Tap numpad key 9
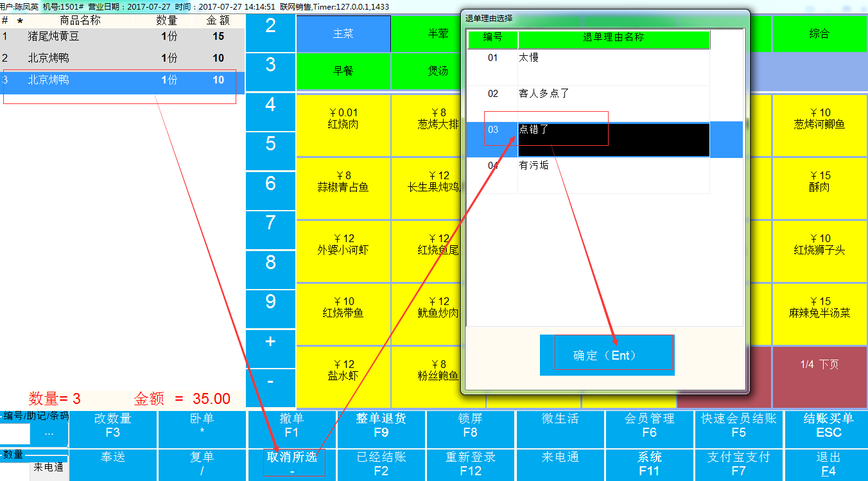This screenshot has height=481, width=868. coord(270,310)
